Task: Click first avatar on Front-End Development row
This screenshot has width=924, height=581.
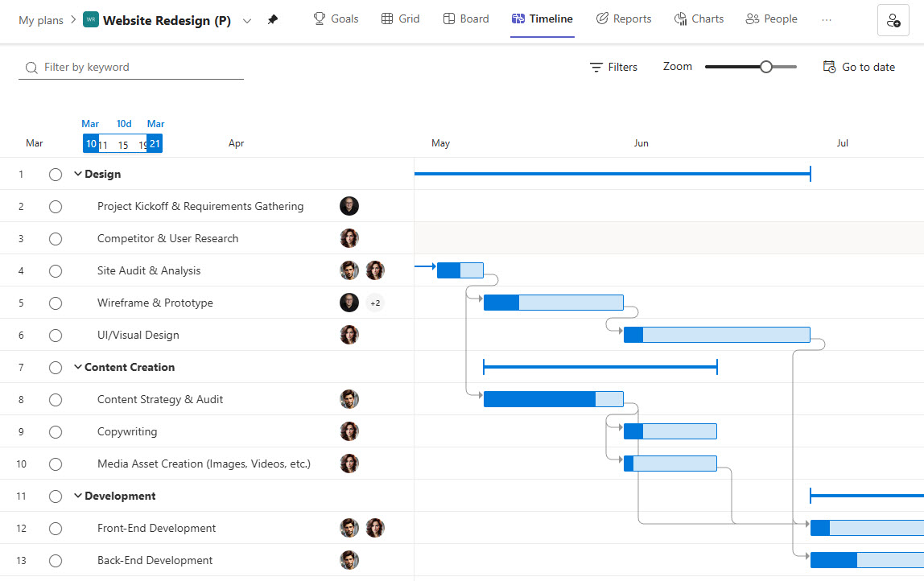Action: tap(349, 528)
